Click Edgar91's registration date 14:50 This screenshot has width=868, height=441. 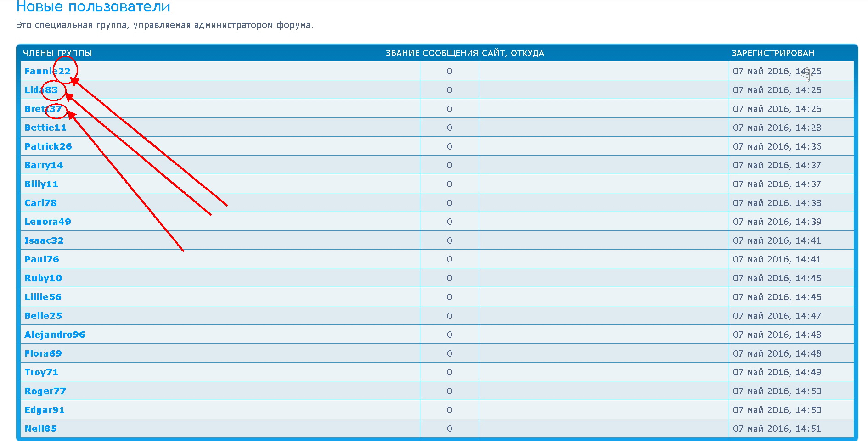777,410
